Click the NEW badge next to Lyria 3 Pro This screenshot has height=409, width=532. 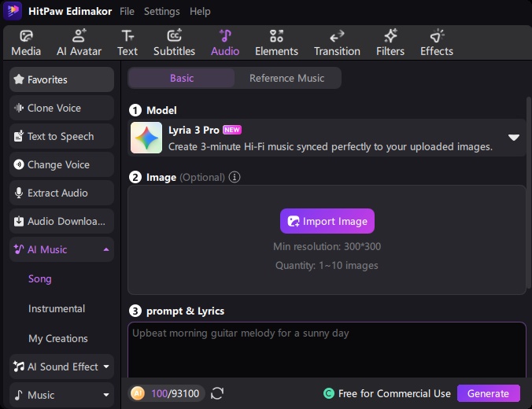(x=232, y=130)
